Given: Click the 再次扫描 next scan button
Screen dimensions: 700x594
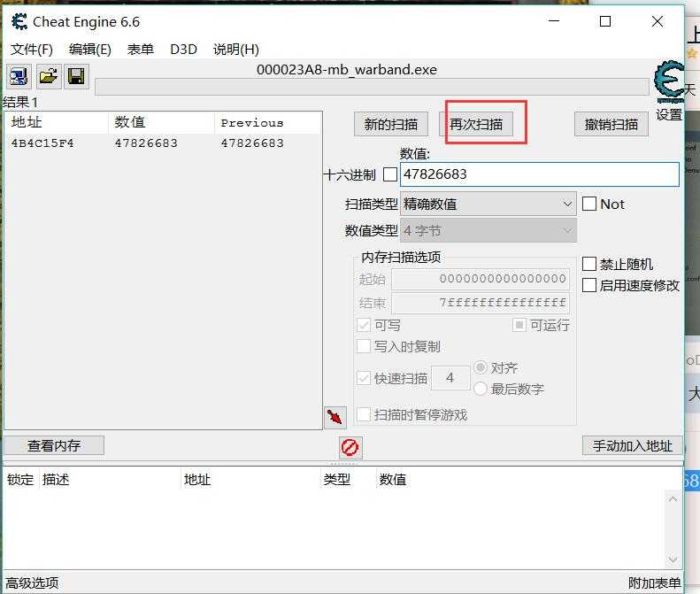Looking at the screenshot, I should (476, 124).
